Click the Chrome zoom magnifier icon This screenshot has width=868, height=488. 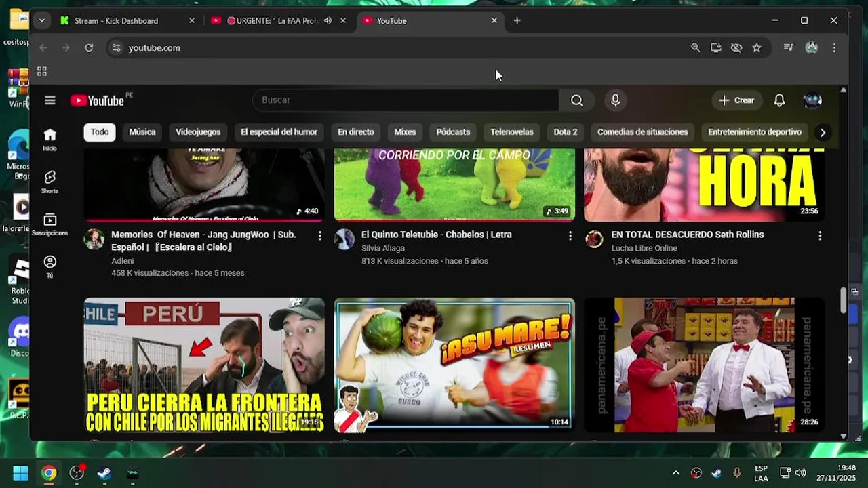[x=695, y=47]
